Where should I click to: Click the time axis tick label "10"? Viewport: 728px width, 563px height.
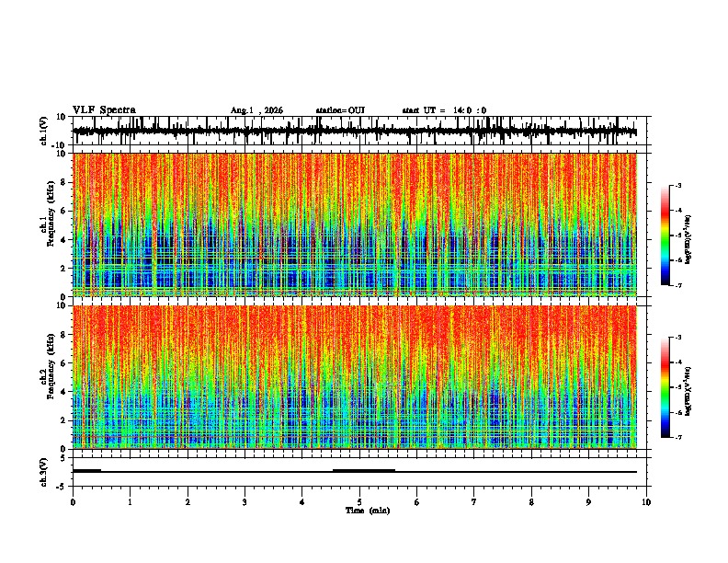(646, 502)
